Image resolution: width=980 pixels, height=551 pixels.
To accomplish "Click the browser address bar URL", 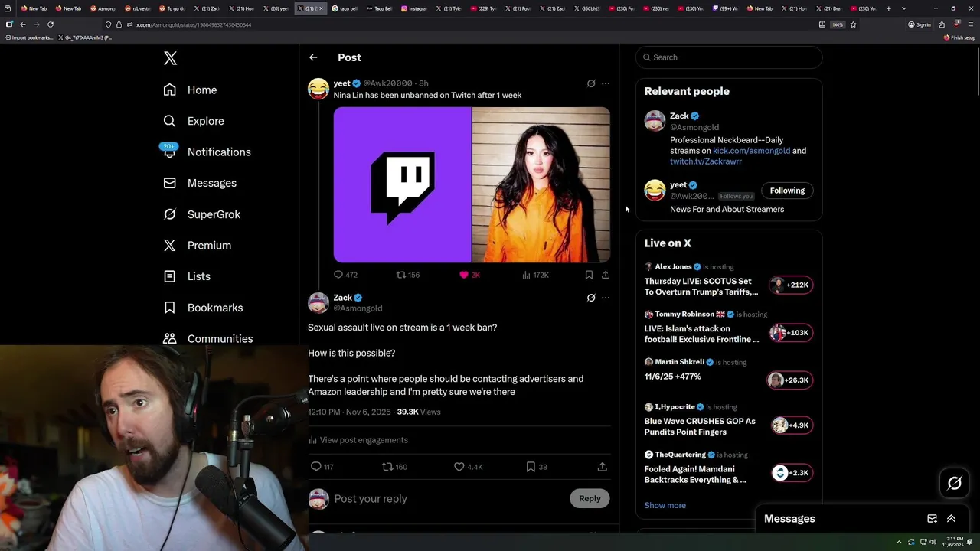I will point(194,25).
